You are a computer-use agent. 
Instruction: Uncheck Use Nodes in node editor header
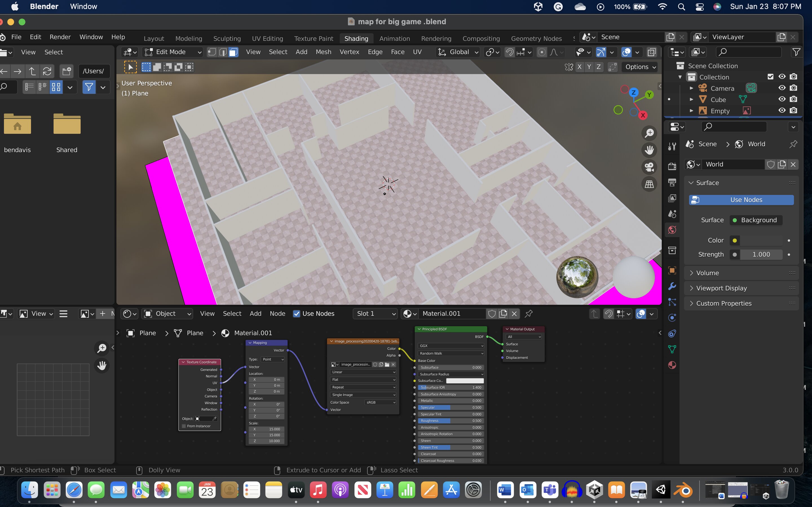296,313
